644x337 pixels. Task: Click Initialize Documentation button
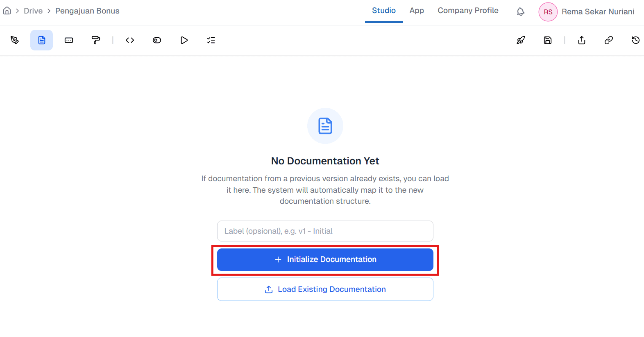coord(325,260)
